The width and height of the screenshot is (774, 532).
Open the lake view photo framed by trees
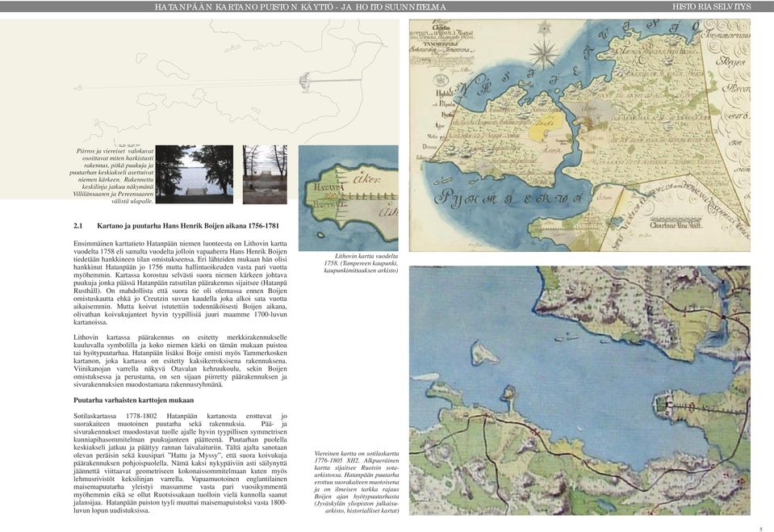coord(194,174)
